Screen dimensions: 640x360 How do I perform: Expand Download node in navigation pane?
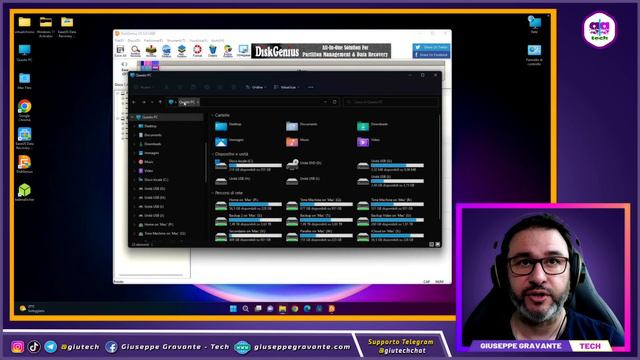click(x=134, y=144)
